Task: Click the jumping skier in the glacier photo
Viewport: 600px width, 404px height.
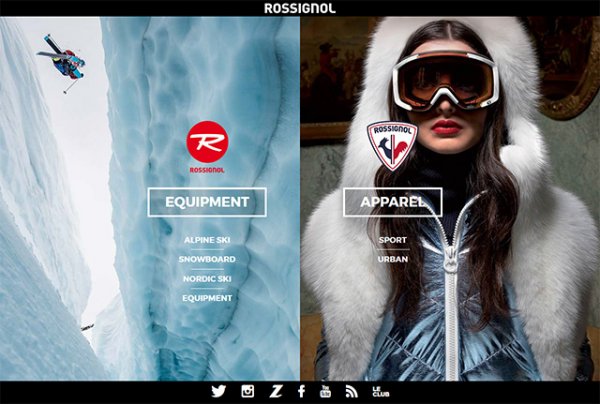Action: (62, 58)
